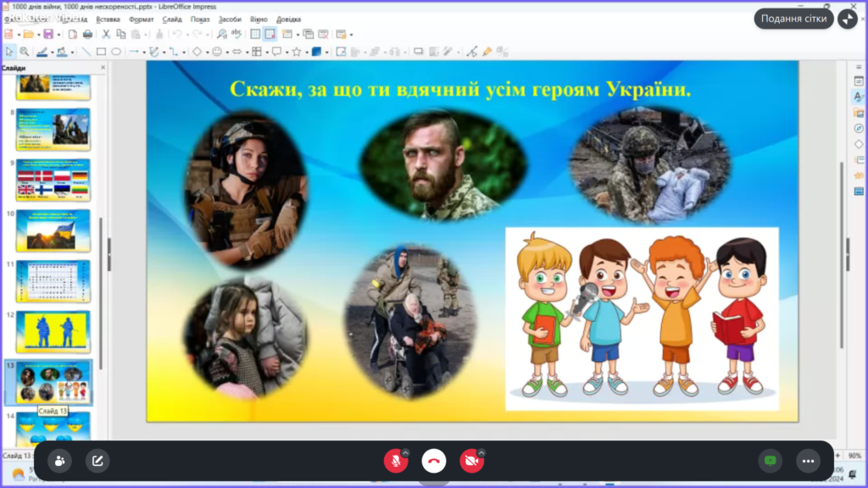This screenshot has height=488, width=868.
Task: Expand microphone options chevron in call bar
Action: point(405,452)
